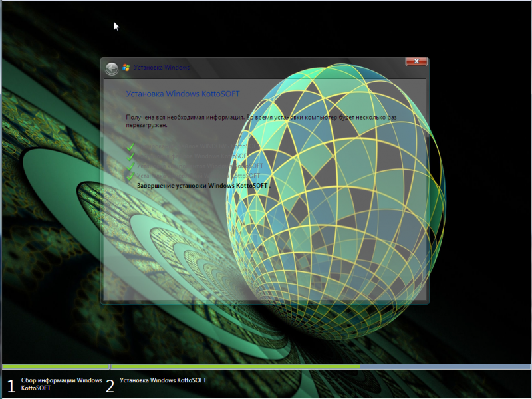Click the green checkmark beside "Установка обновлений"

point(130,176)
